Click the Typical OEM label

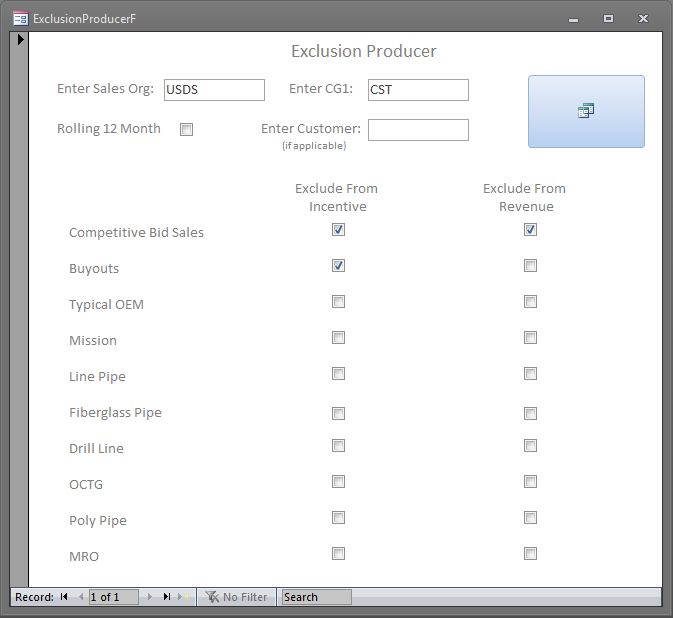106,305
